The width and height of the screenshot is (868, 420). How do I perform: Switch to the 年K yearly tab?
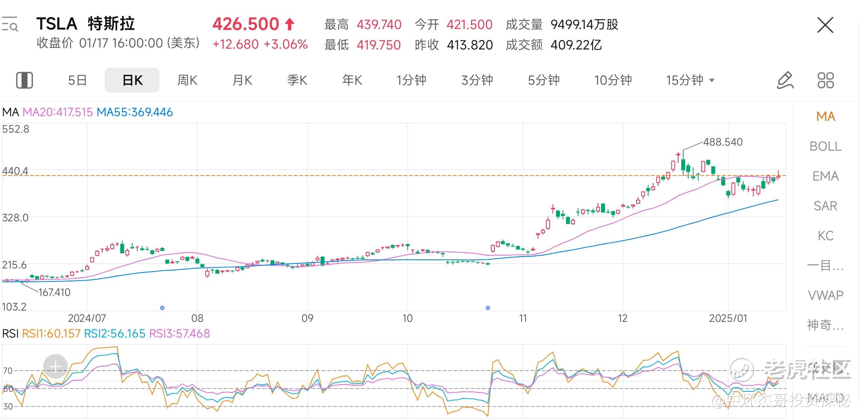[x=352, y=80]
